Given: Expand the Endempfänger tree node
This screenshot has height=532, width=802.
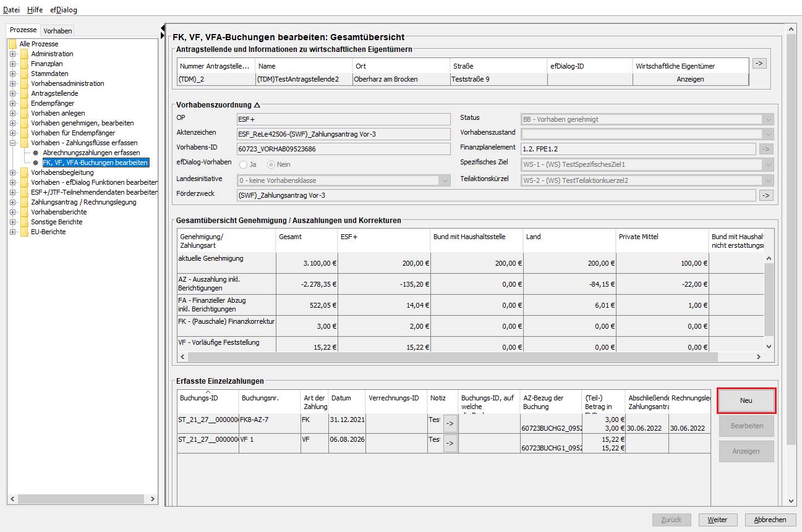Looking at the screenshot, I should tap(12, 103).
